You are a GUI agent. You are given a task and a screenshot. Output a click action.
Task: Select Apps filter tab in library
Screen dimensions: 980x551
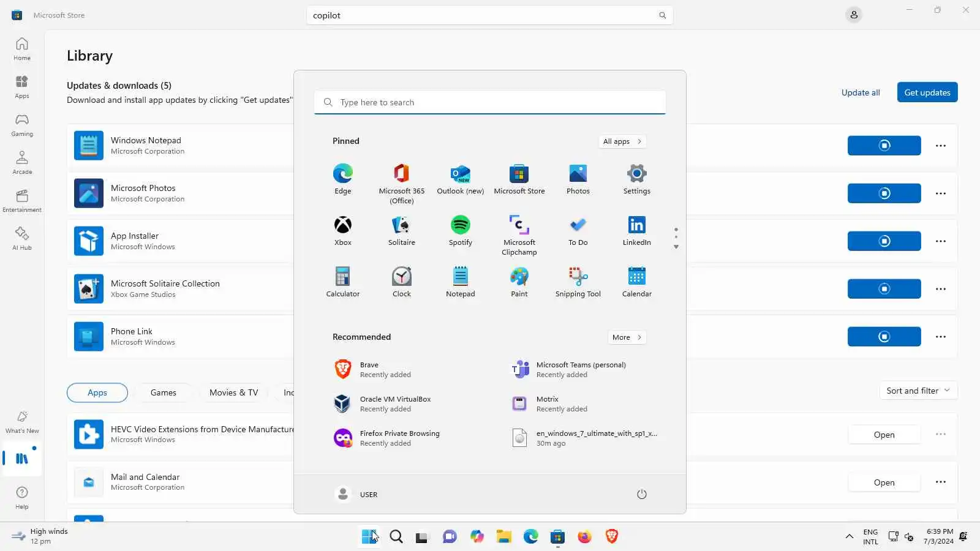[x=97, y=392]
